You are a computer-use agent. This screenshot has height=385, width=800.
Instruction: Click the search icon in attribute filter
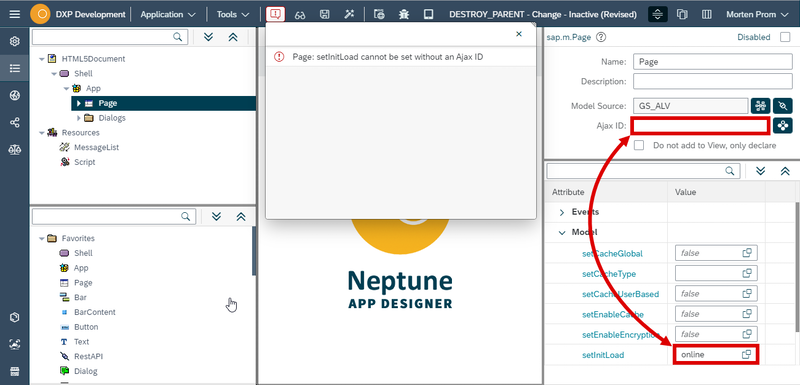[730, 170]
